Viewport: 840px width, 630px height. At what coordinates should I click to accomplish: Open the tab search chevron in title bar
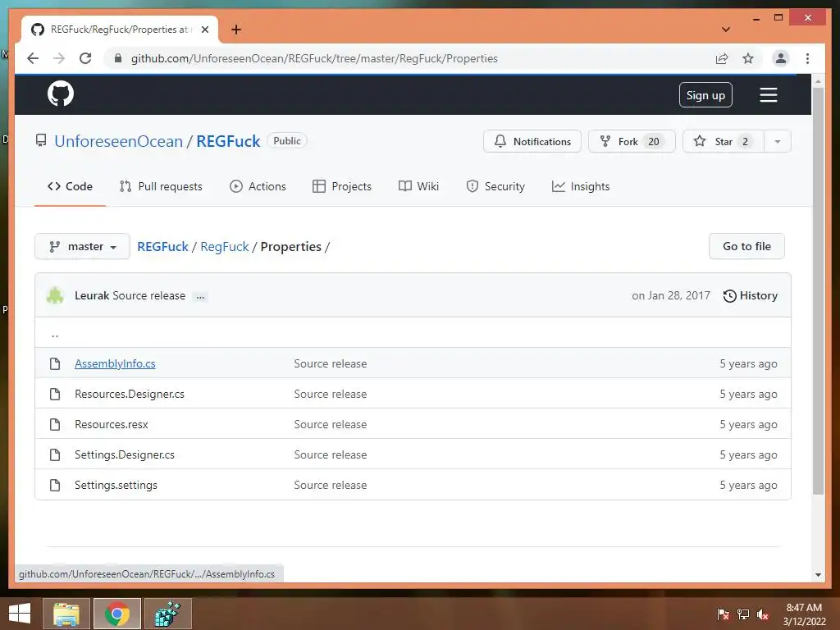pyautogui.click(x=726, y=30)
